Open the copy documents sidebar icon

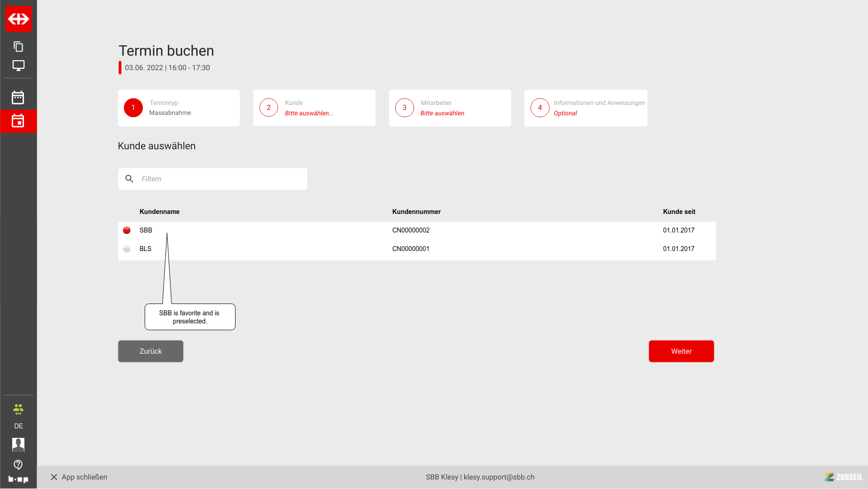pyautogui.click(x=18, y=47)
